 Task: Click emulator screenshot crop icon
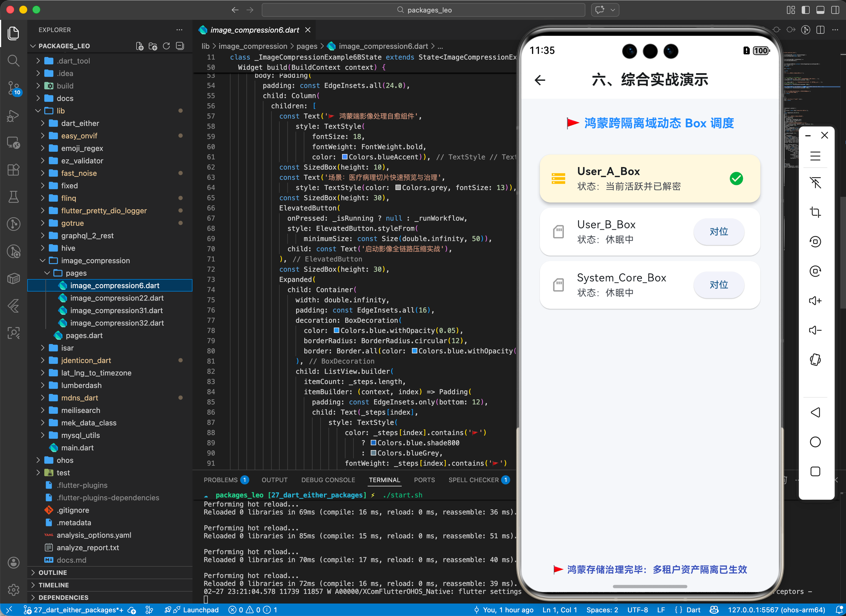coord(815,212)
